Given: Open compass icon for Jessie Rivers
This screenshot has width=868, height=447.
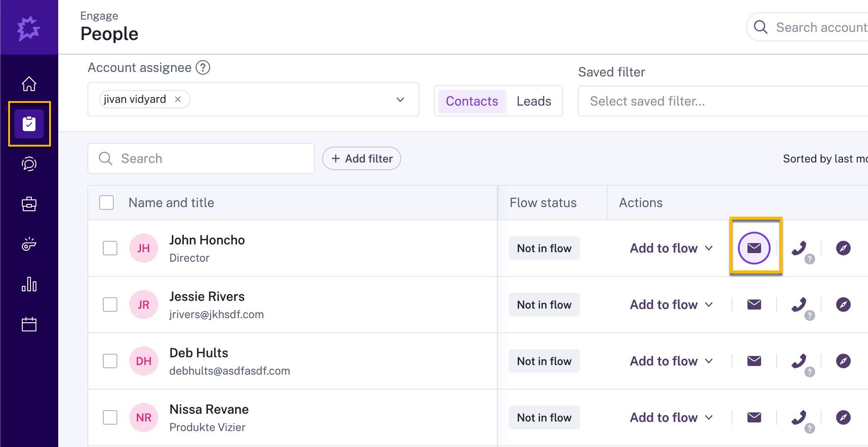Looking at the screenshot, I should coord(843,305).
